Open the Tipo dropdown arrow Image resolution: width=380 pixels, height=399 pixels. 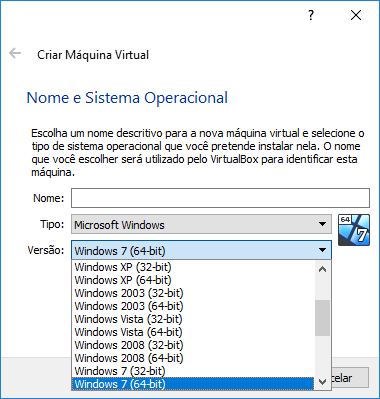click(322, 224)
